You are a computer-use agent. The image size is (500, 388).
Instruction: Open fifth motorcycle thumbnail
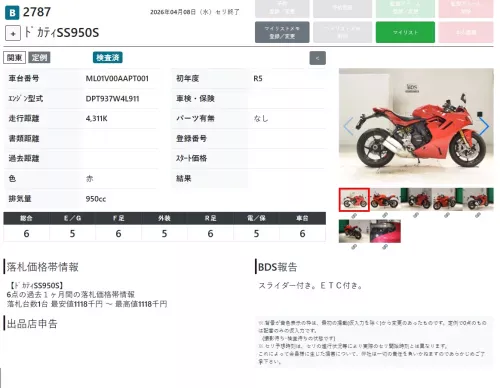(x=478, y=199)
